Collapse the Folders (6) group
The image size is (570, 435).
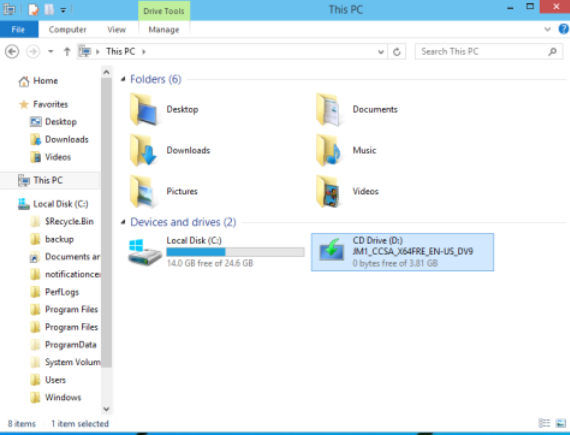[x=123, y=79]
